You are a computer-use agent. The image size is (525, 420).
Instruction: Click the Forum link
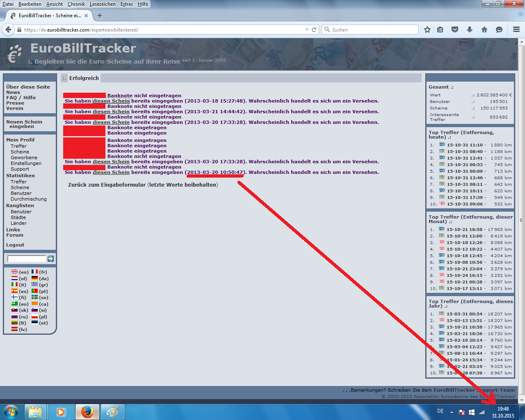tap(15, 235)
